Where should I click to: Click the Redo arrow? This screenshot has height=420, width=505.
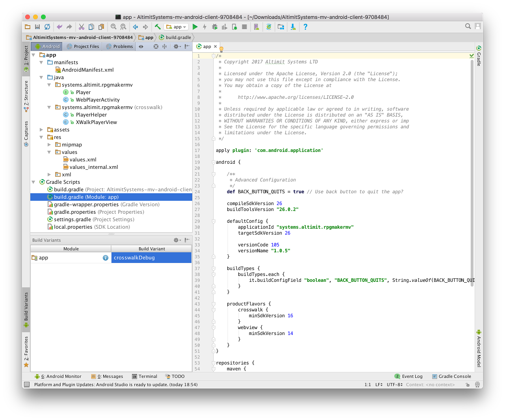[69, 27]
